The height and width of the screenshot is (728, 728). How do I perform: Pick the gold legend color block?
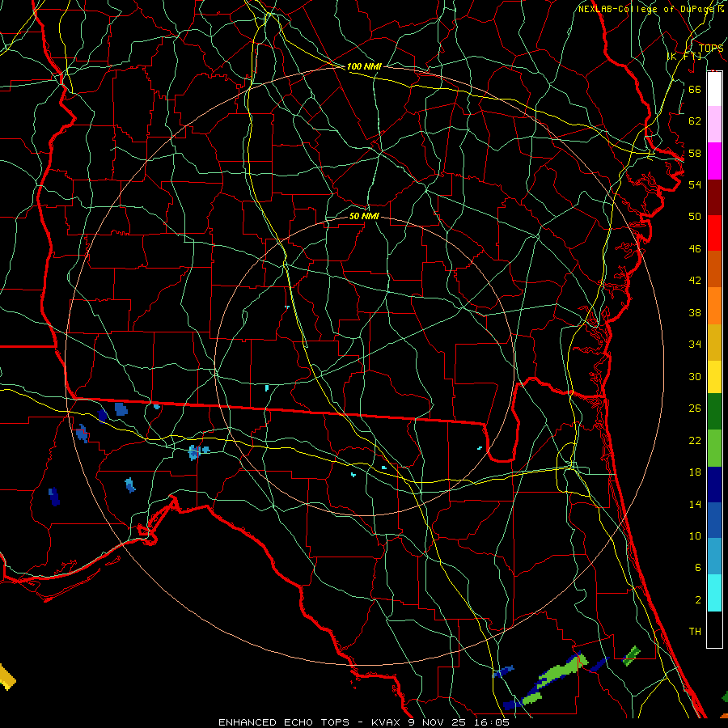714,342
